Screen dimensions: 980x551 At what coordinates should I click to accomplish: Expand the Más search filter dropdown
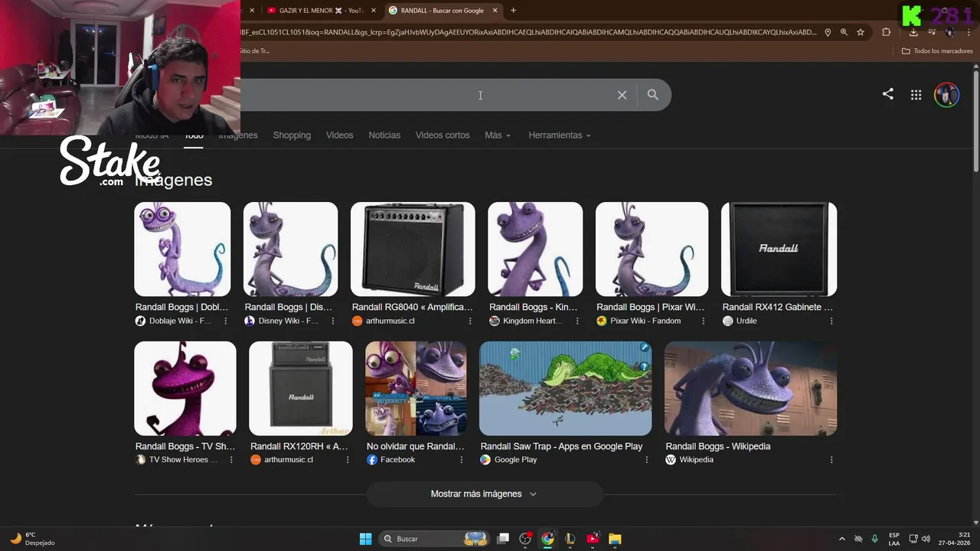498,135
